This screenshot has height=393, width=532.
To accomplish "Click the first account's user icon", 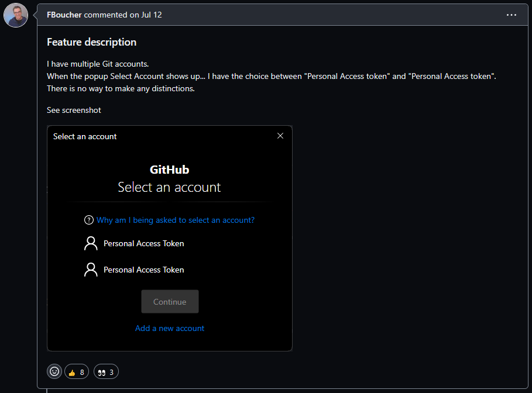I will coord(91,243).
